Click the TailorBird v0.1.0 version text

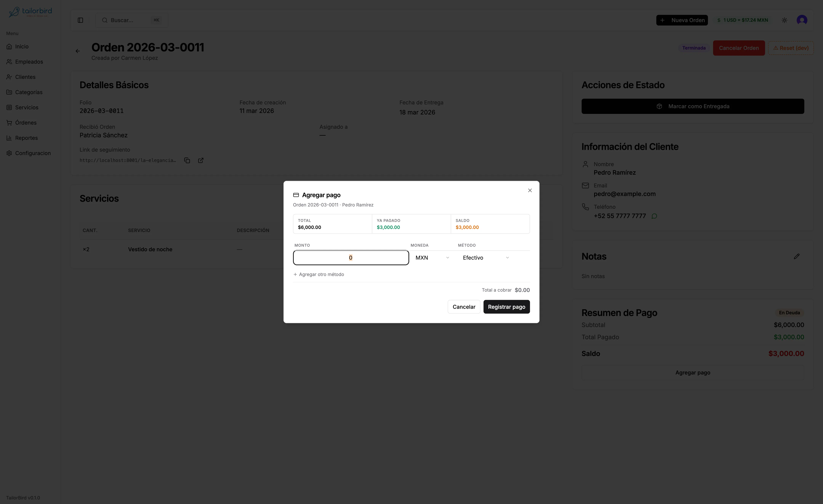point(23,498)
